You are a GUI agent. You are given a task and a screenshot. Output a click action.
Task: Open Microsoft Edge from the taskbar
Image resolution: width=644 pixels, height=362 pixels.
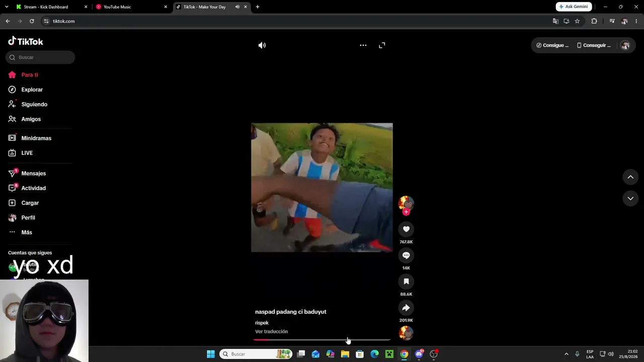point(374,354)
